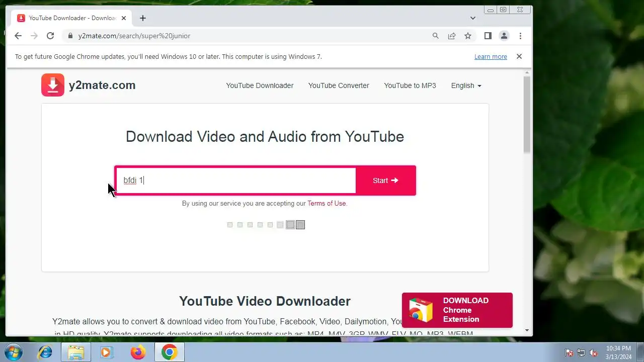The image size is (644, 362).
Task: Open Windows Explorer folder icon in taskbar
Action: [x=75, y=352]
